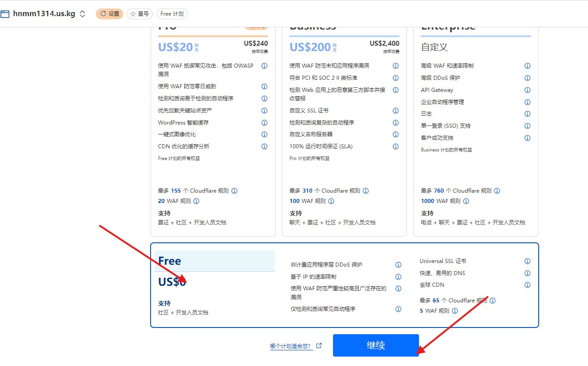The width and height of the screenshot is (588, 366).
Task: Click info icon beside 最多 760 个 Cloudflare 规则
Action: tap(497, 191)
